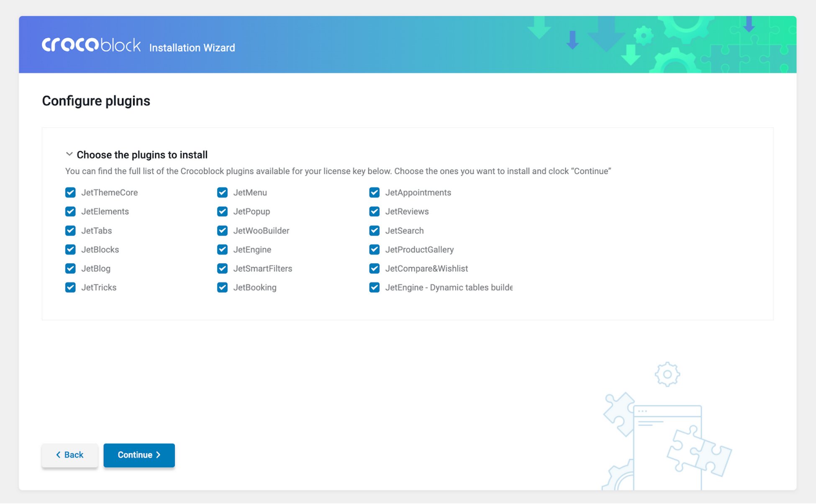
Task: Click the JetBlocks label text
Action: [x=100, y=249]
